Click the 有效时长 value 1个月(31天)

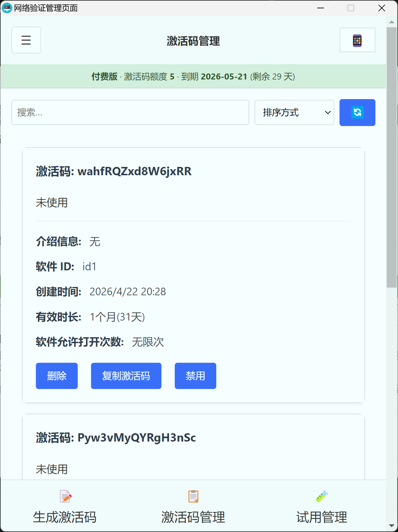coord(117,317)
